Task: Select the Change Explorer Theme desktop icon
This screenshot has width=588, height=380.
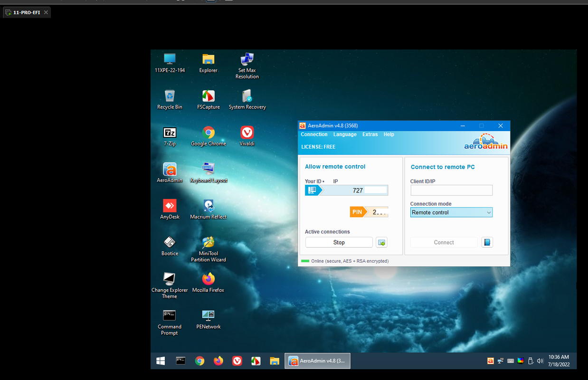Action: [x=170, y=285]
